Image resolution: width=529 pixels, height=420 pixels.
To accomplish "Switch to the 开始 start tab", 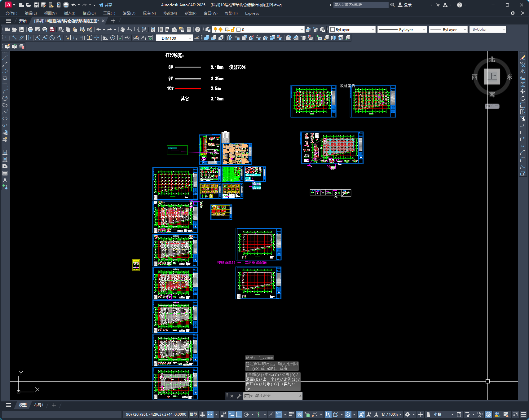I will click(x=23, y=21).
